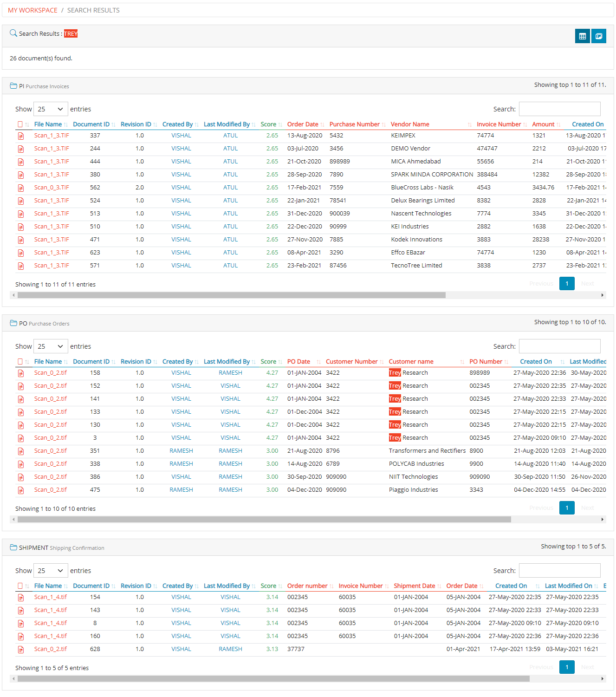Open document icon for Document ID 628

pyautogui.click(x=21, y=650)
